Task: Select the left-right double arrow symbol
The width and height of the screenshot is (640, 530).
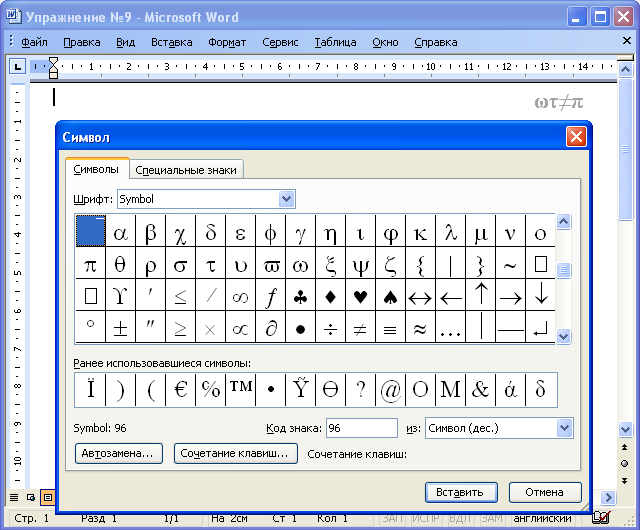Action: pyautogui.click(x=420, y=295)
